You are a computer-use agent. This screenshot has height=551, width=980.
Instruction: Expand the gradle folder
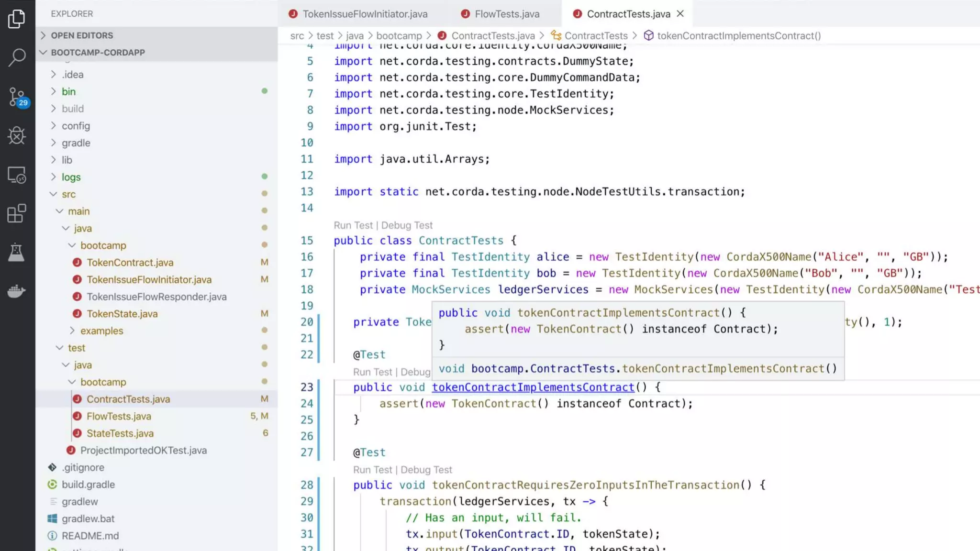click(x=76, y=143)
